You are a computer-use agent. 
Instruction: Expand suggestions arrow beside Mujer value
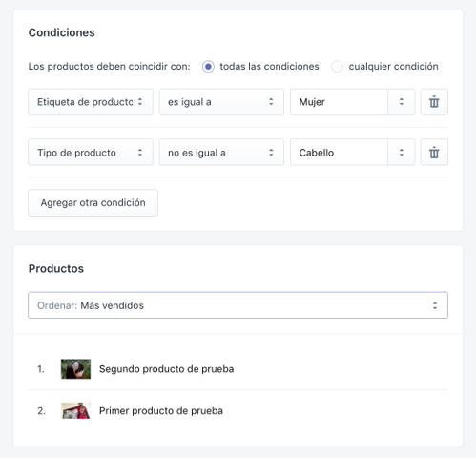pyautogui.click(x=402, y=102)
